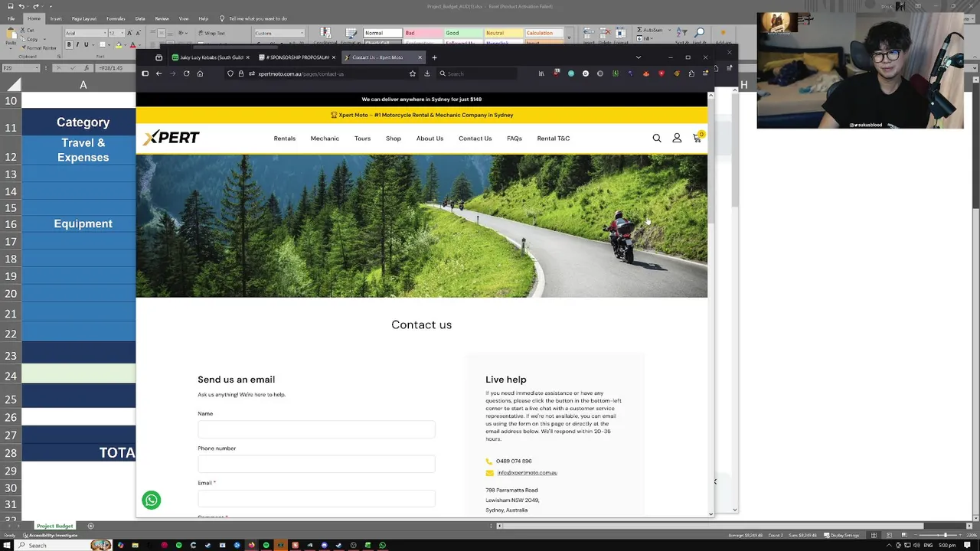This screenshot has width=980, height=551.
Task: Open the Excel File menu
Action: [x=11, y=18]
